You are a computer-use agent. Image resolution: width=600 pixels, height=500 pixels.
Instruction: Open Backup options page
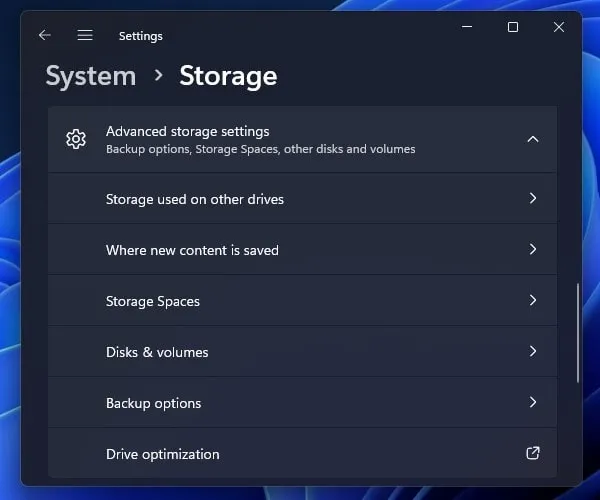coord(302,402)
